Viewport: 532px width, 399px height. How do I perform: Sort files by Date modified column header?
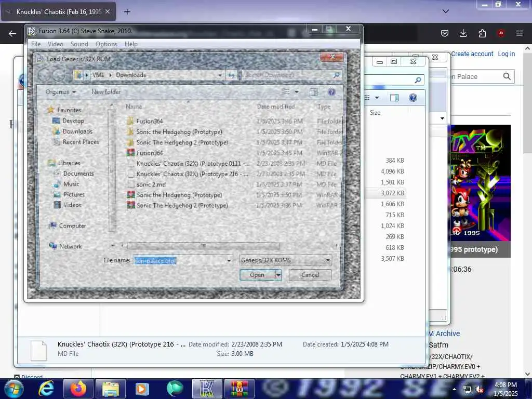275,107
